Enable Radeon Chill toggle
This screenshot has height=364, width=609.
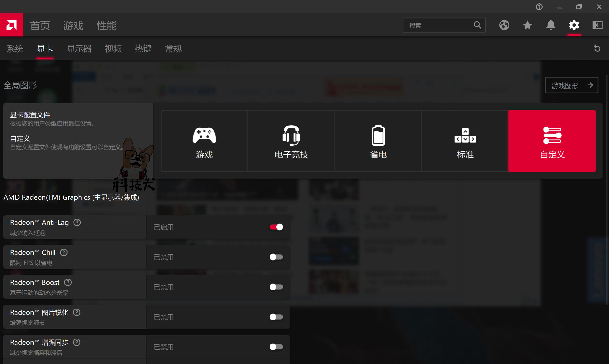(x=276, y=257)
